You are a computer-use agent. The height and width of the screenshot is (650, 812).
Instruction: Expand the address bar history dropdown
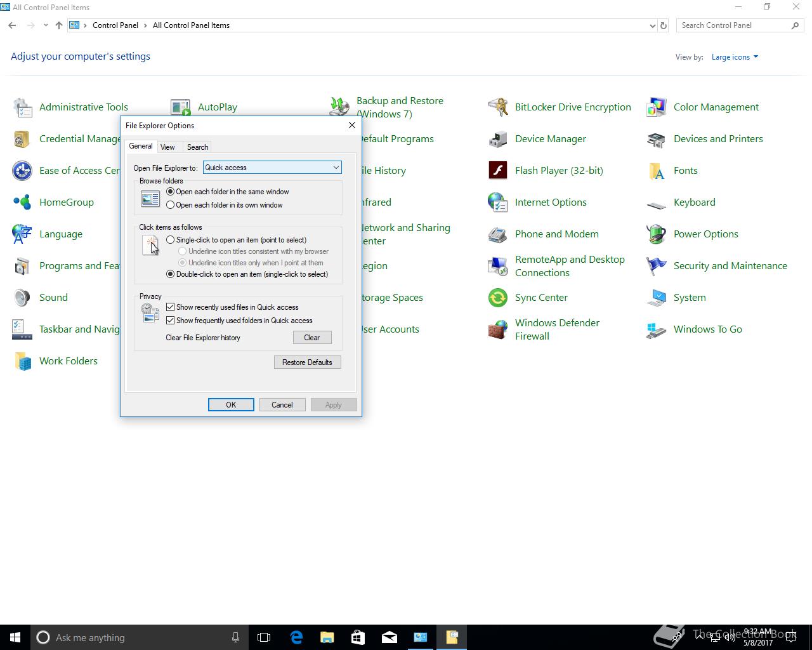click(652, 25)
